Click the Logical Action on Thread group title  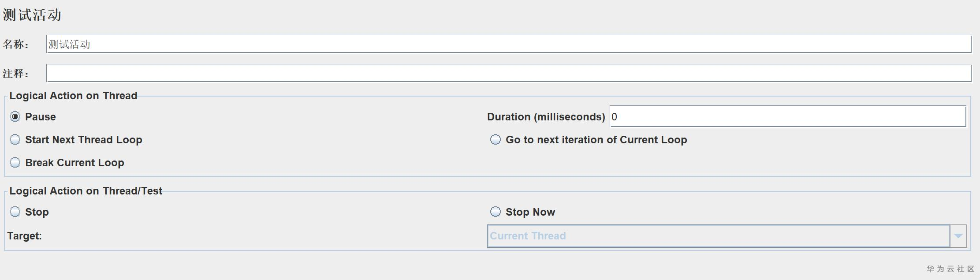pyautogui.click(x=73, y=96)
